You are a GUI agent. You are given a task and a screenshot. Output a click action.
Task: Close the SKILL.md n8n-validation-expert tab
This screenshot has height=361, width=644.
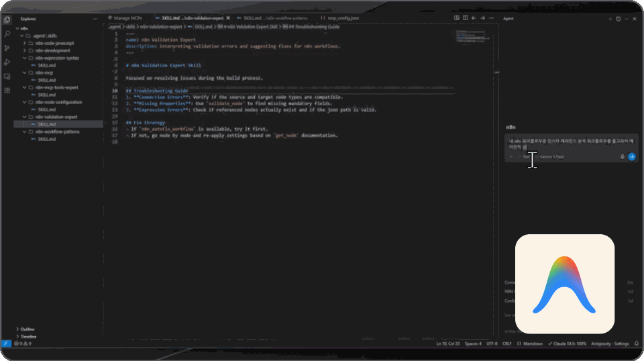(x=228, y=18)
